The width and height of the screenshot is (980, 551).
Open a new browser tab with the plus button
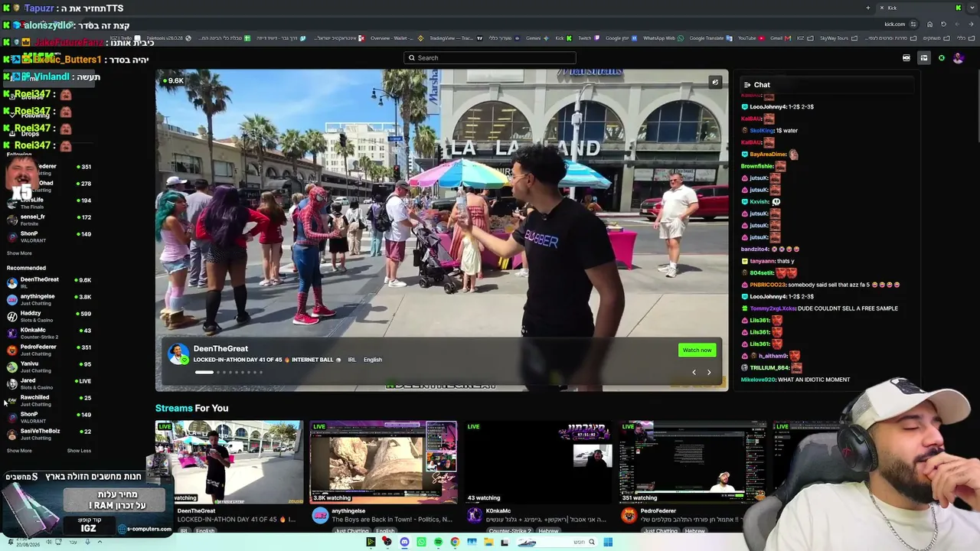click(867, 8)
